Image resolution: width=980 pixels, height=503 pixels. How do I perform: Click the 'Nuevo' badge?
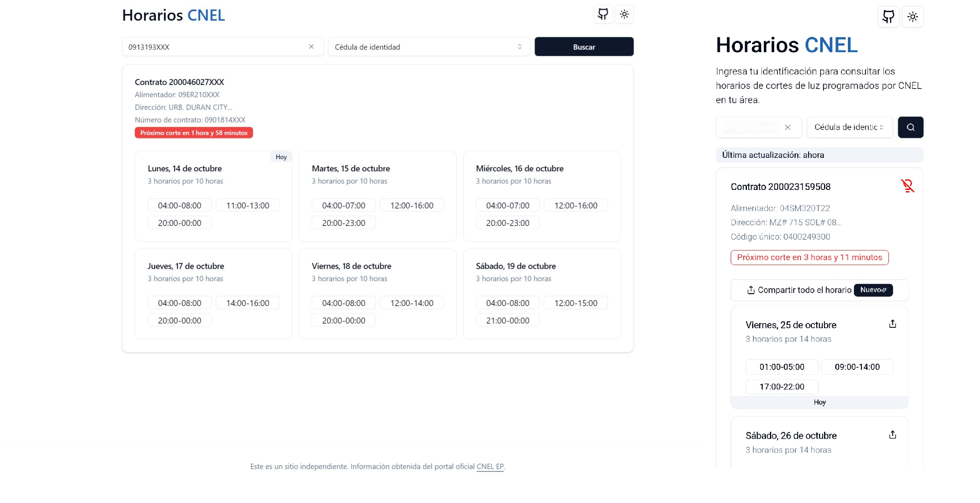click(x=873, y=290)
